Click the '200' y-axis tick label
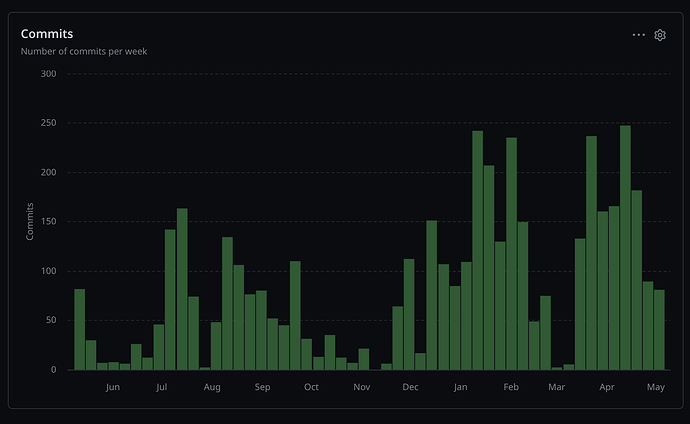This screenshot has width=690, height=424. click(x=48, y=172)
